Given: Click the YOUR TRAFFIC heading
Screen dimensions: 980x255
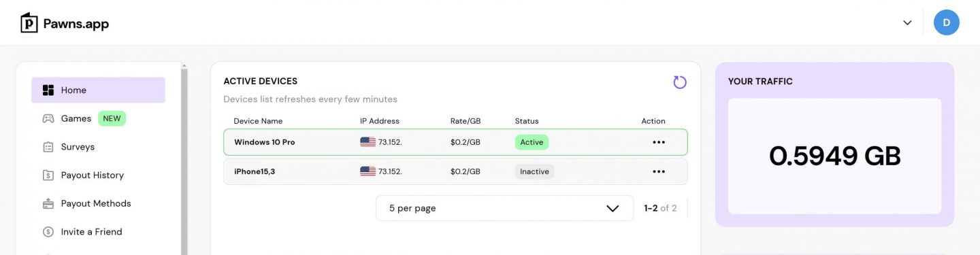Looking at the screenshot, I should [x=760, y=81].
